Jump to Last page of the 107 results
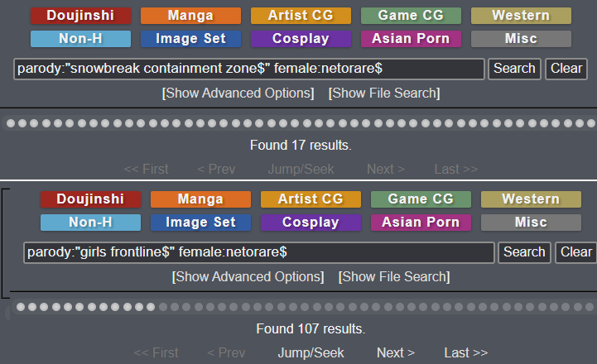Viewport: 597px width, 364px height. coord(466,353)
